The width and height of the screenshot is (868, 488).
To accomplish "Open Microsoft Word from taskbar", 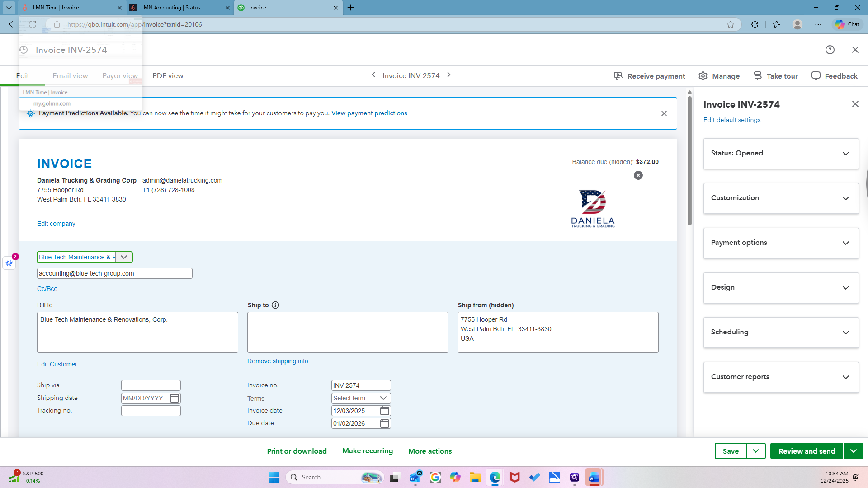I will (594, 477).
